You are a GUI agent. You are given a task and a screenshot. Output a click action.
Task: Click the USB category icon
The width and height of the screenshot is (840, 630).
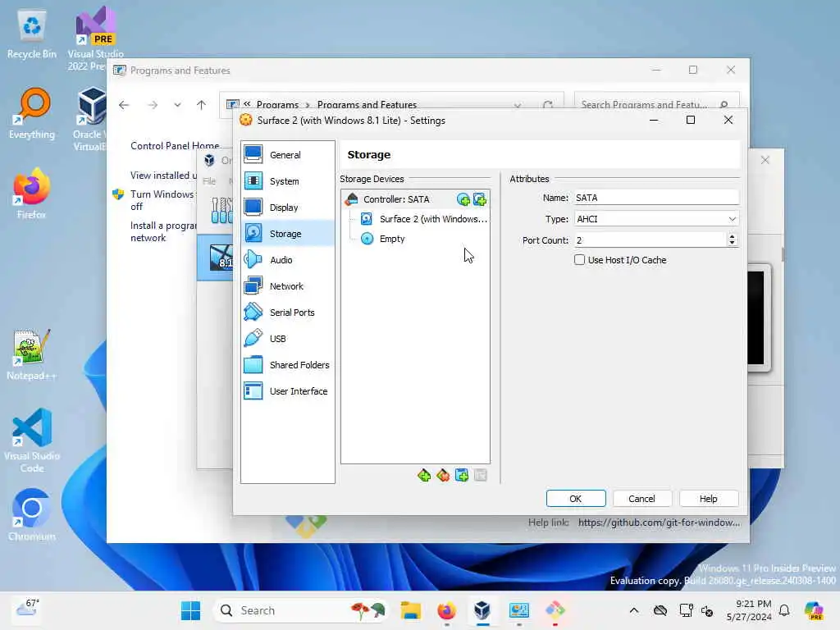point(253,339)
